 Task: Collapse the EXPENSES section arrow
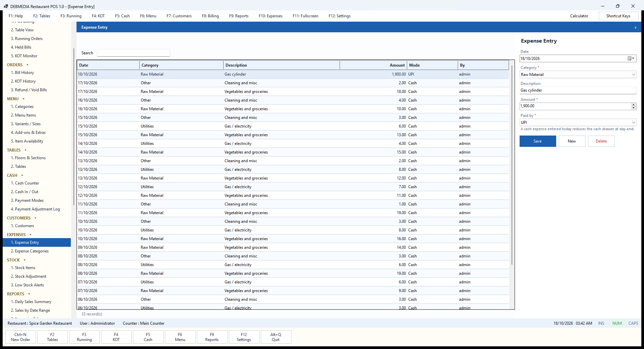(x=31, y=235)
